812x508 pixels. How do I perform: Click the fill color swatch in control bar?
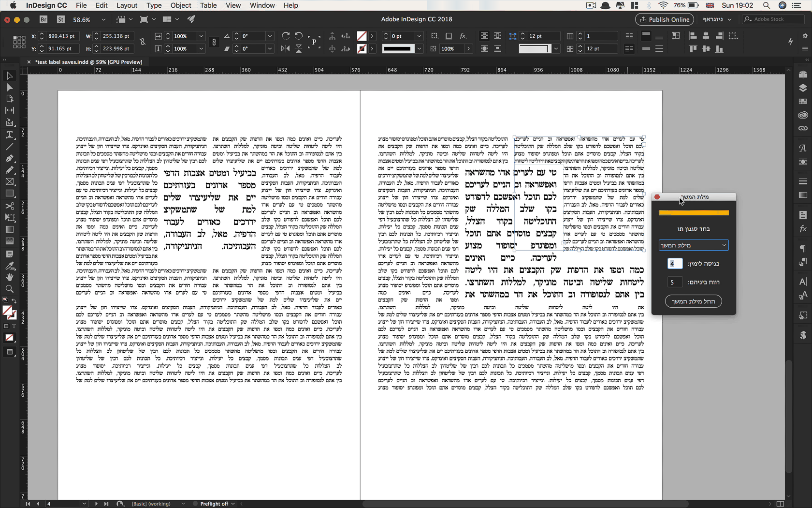click(x=362, y=36)
